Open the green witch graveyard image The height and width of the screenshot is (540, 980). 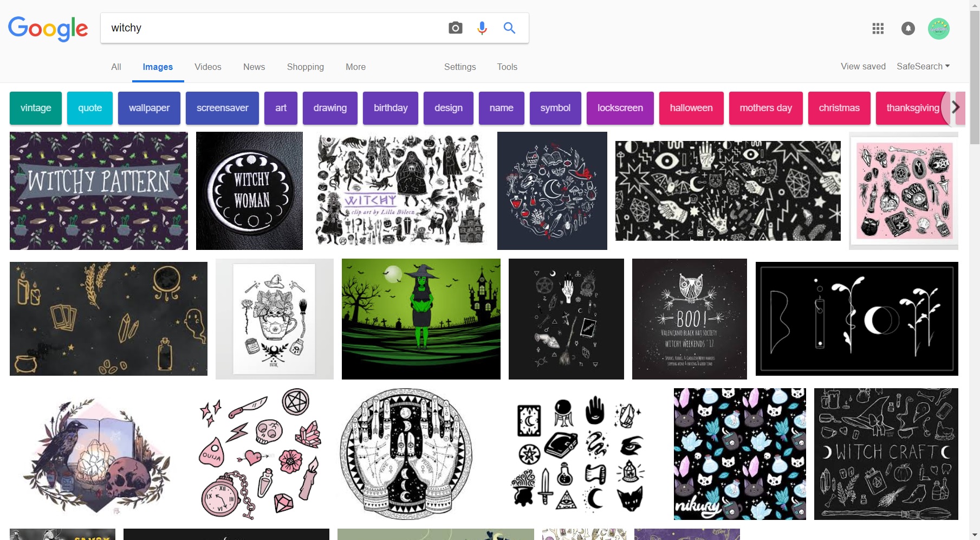pos(420,319)
